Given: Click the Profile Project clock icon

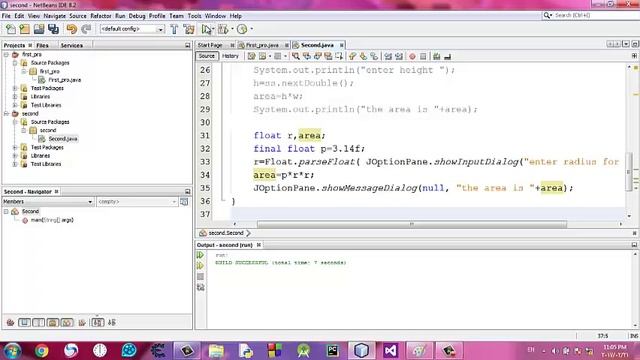Looking at the screenshot, I should coord(242,29).
